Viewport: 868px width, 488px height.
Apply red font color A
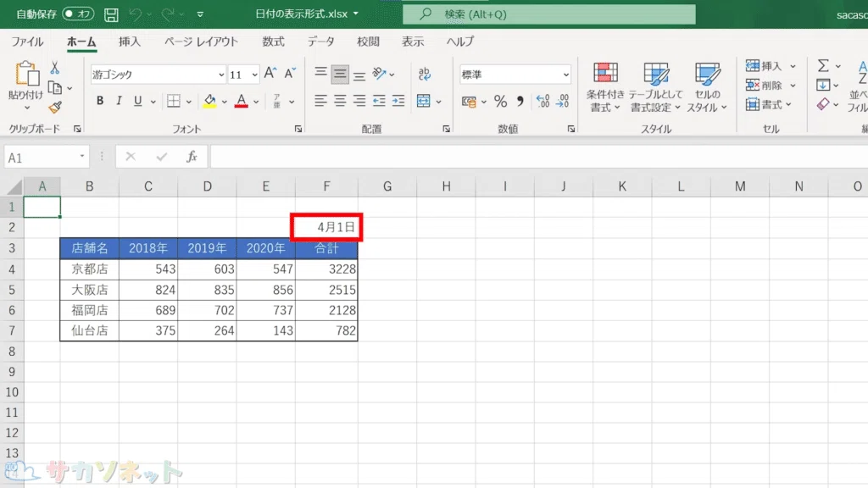pos(242,101)
